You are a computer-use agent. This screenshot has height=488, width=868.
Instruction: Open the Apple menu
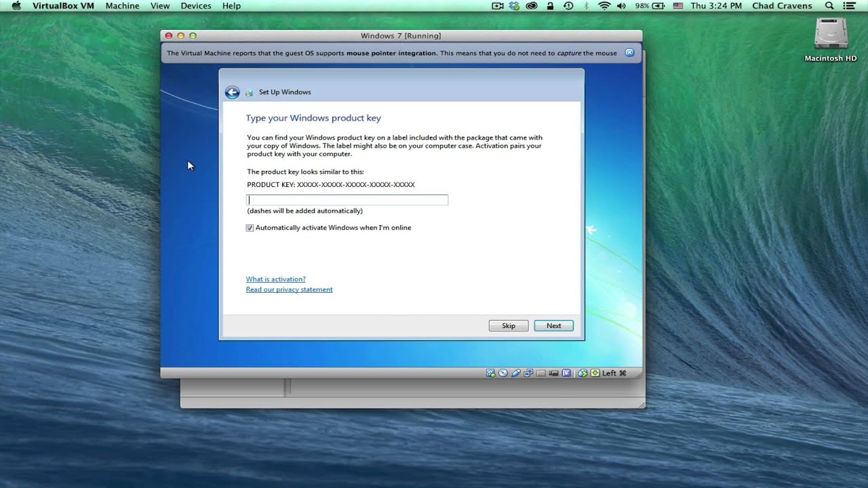(16, 5)
